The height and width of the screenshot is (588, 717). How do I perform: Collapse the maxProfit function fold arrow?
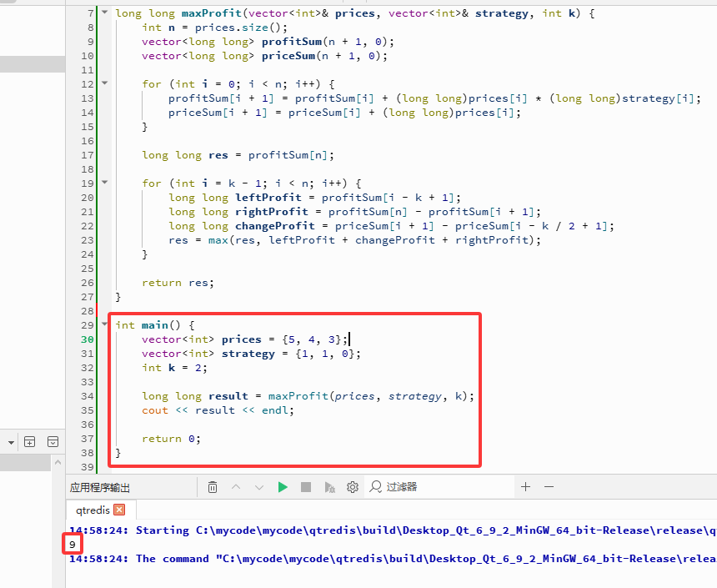tap(105, 13)
